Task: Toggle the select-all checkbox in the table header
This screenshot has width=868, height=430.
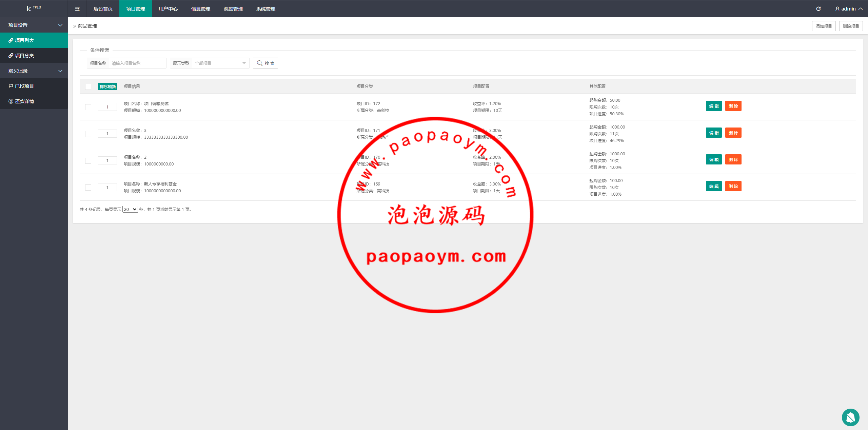Action: tap(88, 87)
